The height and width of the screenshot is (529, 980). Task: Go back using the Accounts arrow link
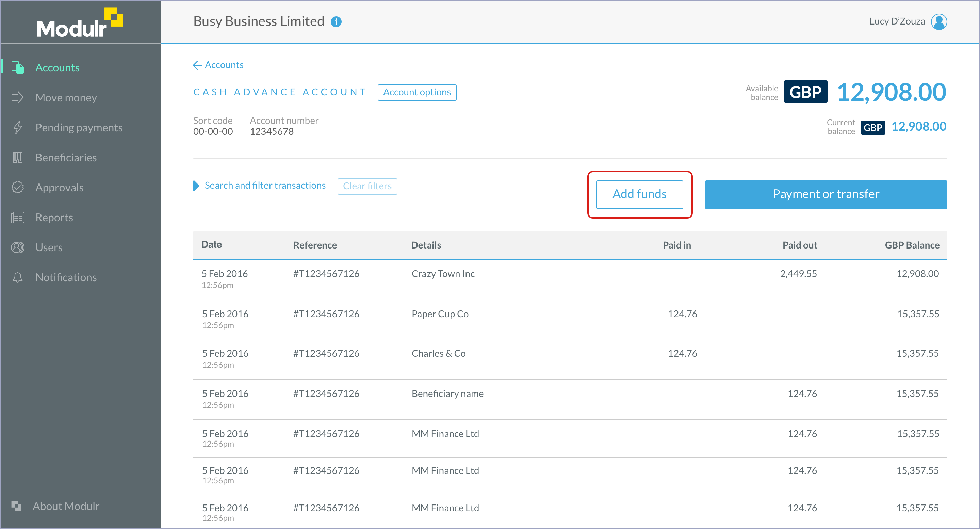coord(218,65)
